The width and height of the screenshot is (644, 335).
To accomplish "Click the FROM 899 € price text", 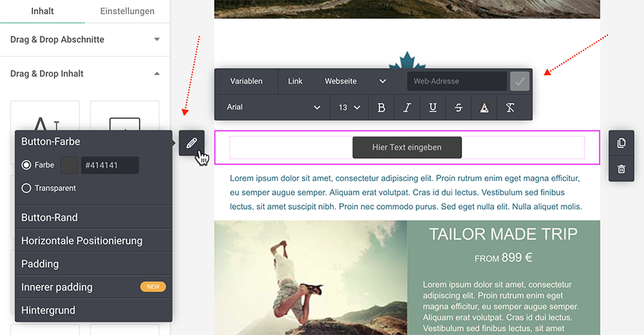I will coord(503,258).
